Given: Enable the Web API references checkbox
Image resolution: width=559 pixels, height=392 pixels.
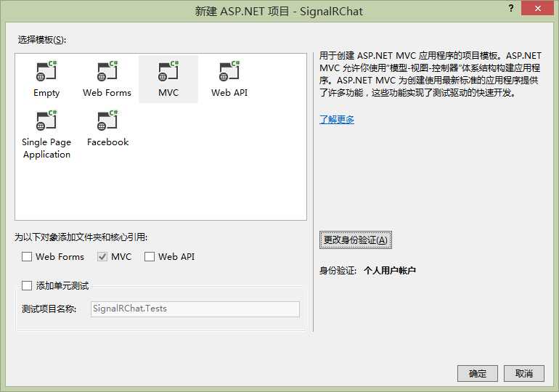Looking at the screenshot, I should click(x=150, y=256).
